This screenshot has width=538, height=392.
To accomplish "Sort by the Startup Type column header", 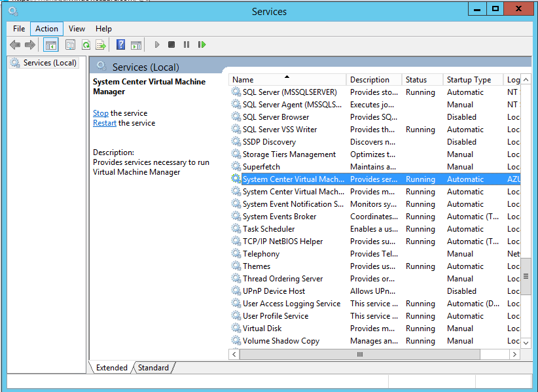I will [473, 80].
